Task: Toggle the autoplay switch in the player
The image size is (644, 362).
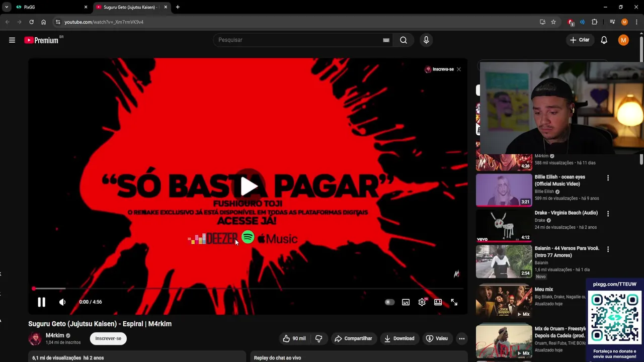Action: [x=389, y=302]
